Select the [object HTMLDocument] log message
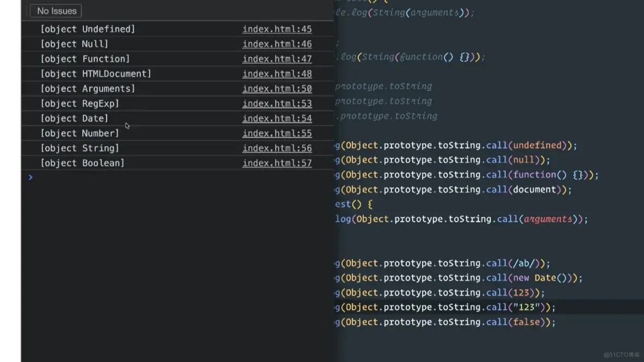 [96, 74]
